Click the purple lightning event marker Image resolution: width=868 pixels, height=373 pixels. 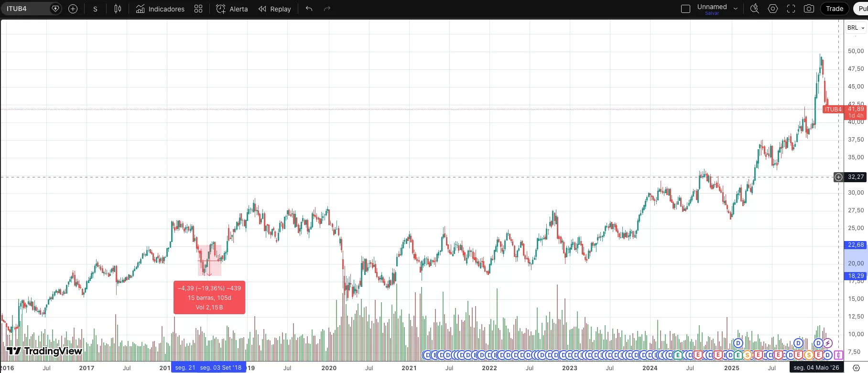pyautogui.click(x=827, y=343)
